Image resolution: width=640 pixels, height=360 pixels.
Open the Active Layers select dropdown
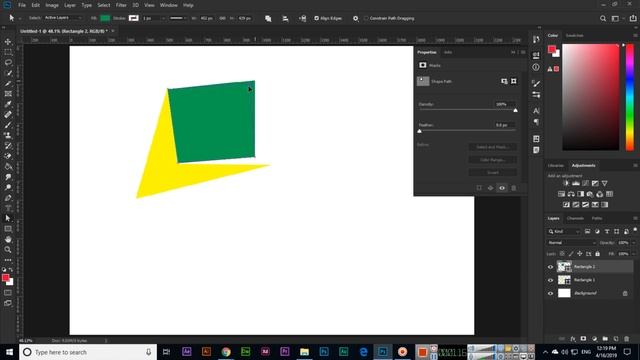(63, 18)
